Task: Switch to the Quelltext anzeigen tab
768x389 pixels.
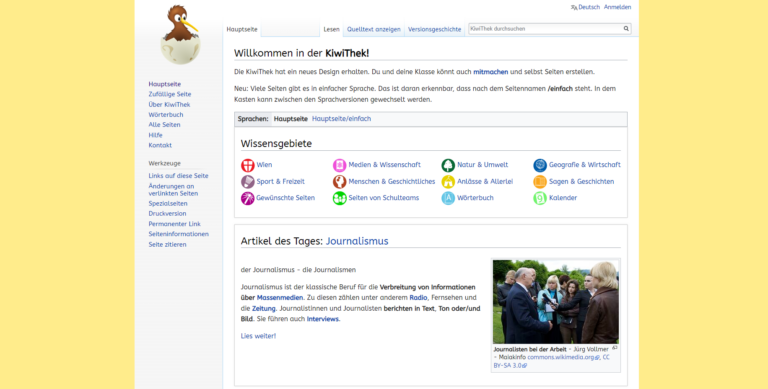Action: pos(374,29)
